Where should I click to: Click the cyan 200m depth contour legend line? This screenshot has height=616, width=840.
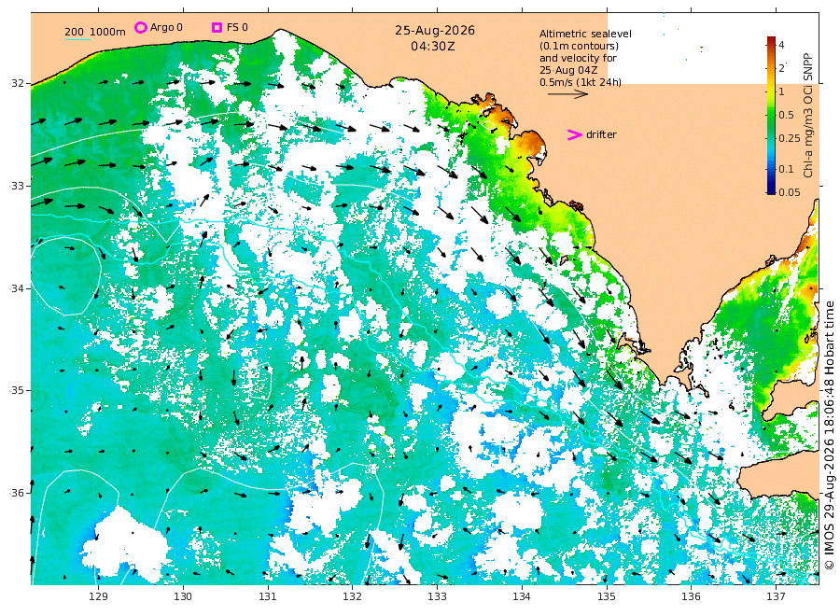[77, 39]
